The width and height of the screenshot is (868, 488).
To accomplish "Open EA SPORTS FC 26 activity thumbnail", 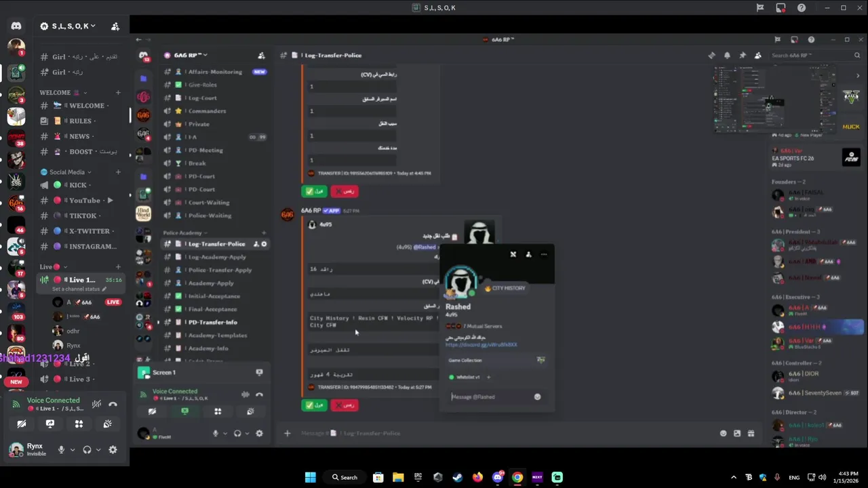I will (851, 157).
